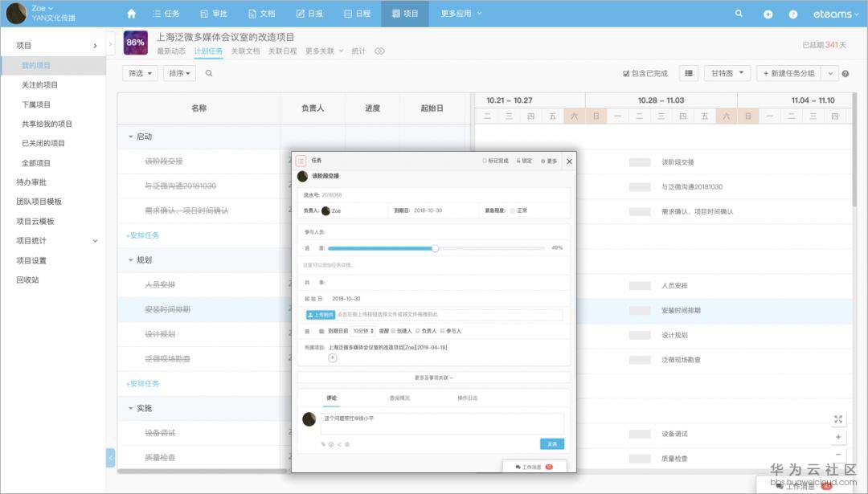
Task: Open 关注的项目 in sidebar
Action: (40, 84)
